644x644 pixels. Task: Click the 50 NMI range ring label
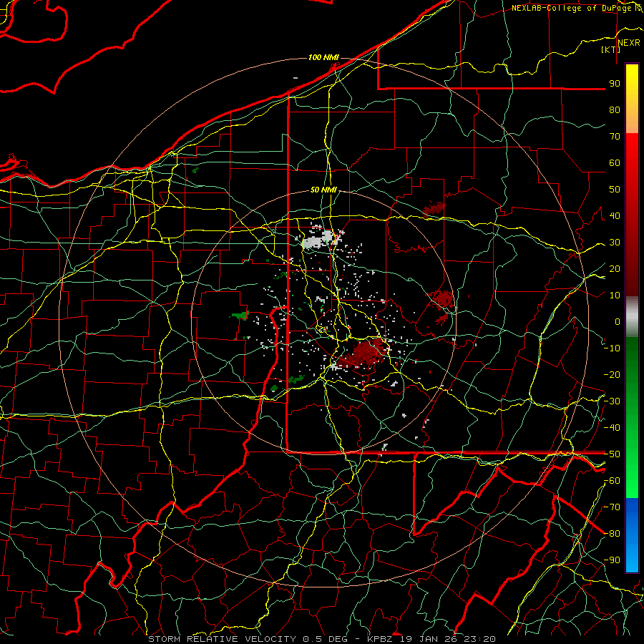pyautogui.click(x=323, y=190)
